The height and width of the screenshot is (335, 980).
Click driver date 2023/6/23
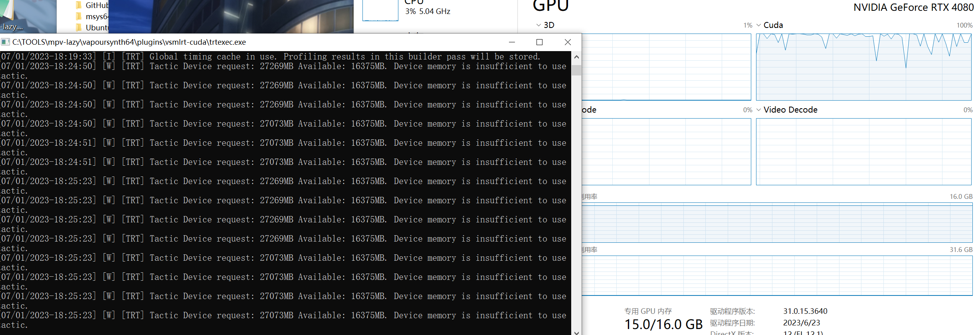pos(802,323)
